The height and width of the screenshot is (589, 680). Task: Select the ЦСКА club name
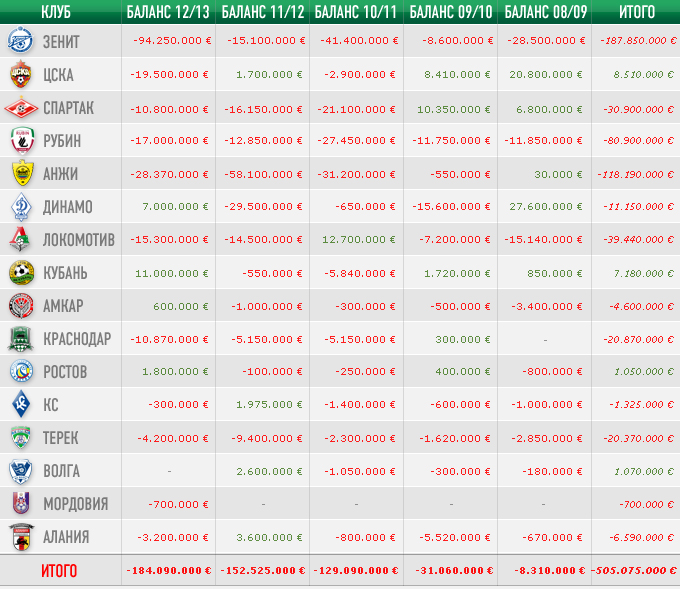point(58,75)
